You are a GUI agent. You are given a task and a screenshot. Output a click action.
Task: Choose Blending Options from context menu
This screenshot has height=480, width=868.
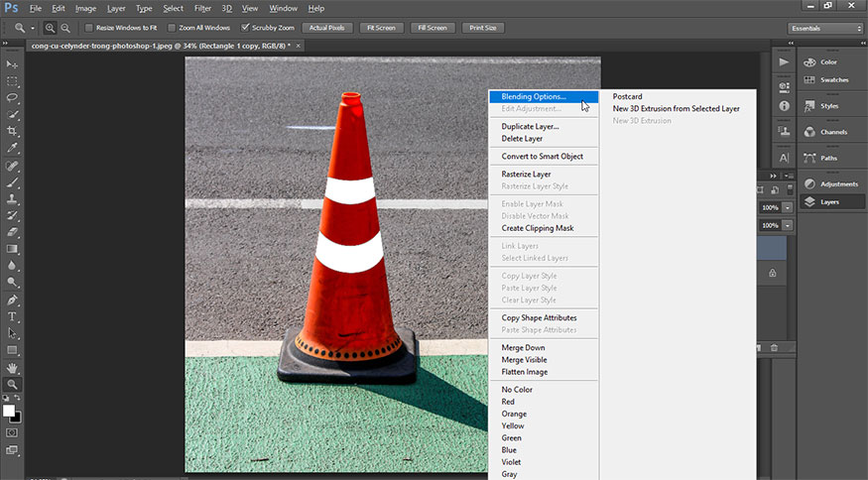point(534,96)
